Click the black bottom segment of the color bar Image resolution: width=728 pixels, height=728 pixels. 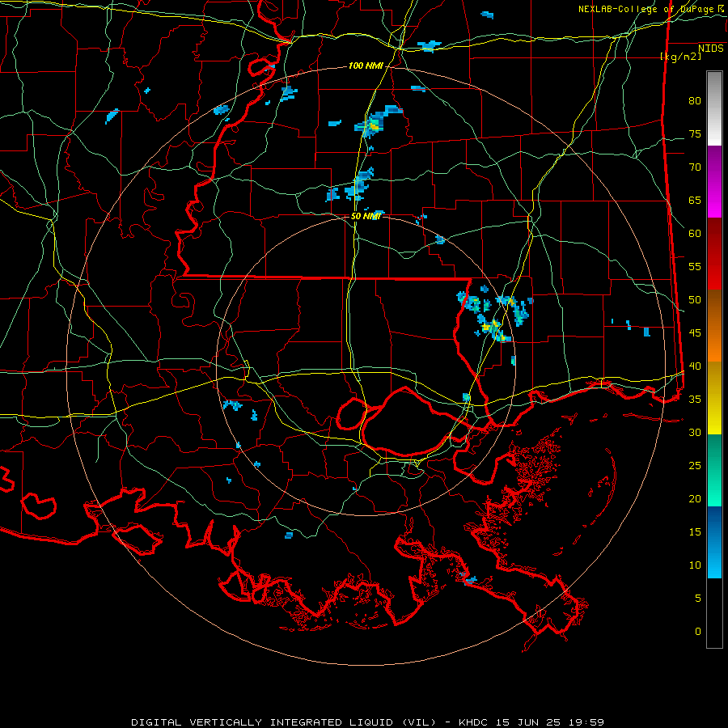pos(714,613)
